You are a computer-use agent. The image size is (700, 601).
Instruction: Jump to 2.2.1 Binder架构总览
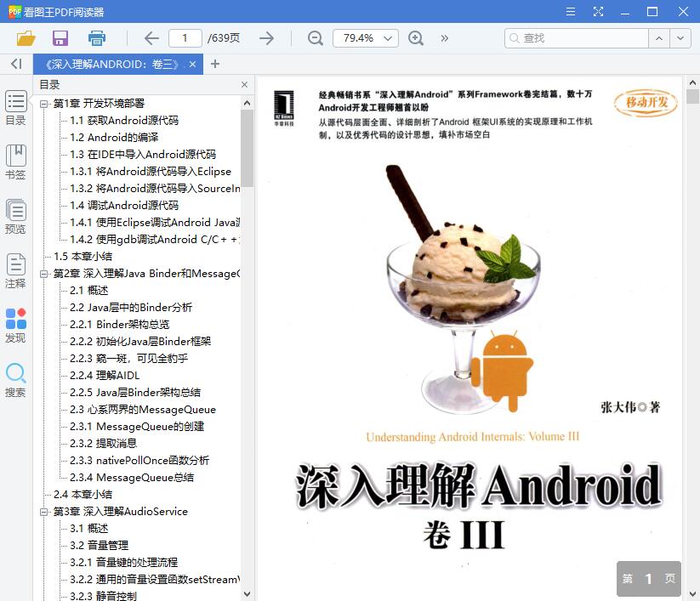120,324
